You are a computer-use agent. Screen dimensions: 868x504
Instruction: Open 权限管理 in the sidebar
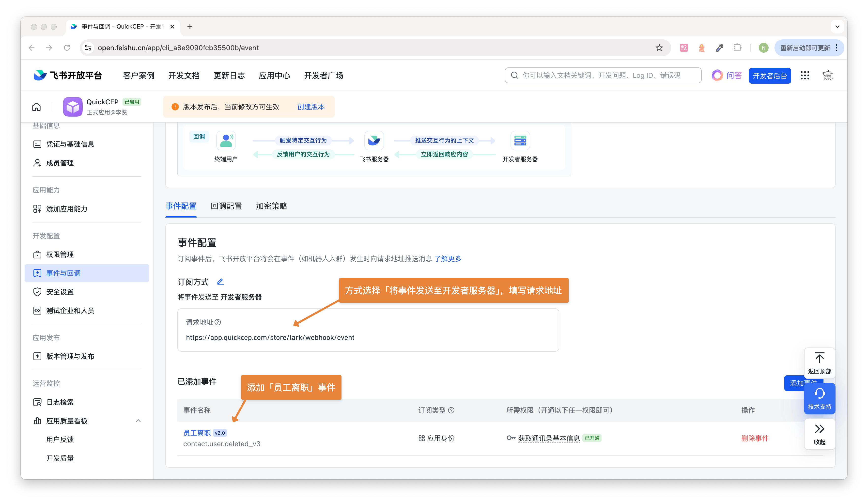(60, 254)
